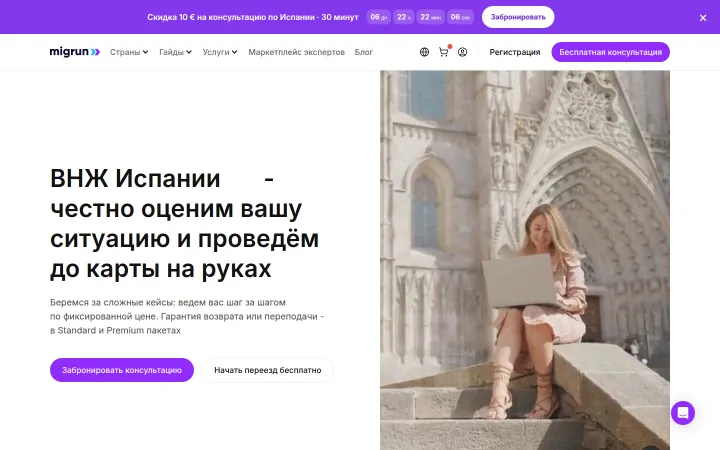Expand the Услуги dropdown menu
720x450 pixels.
click(x=220, y=52)
